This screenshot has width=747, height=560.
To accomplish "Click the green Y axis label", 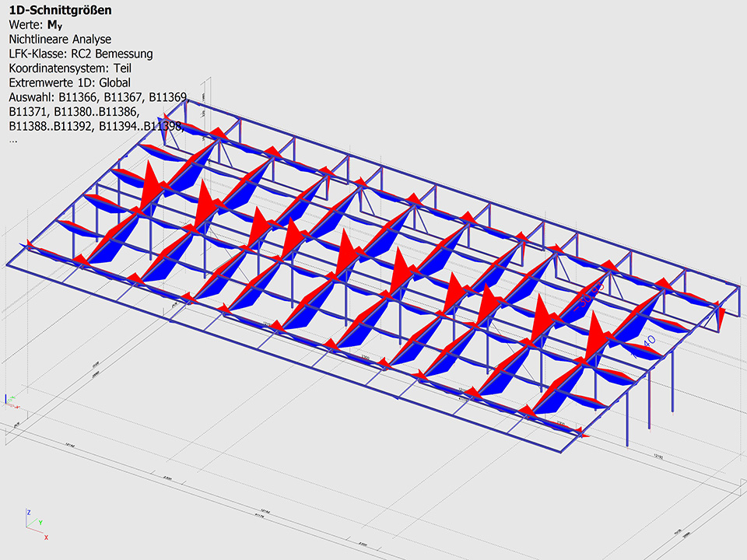I will pyautogui.click(x=40, y=523).
